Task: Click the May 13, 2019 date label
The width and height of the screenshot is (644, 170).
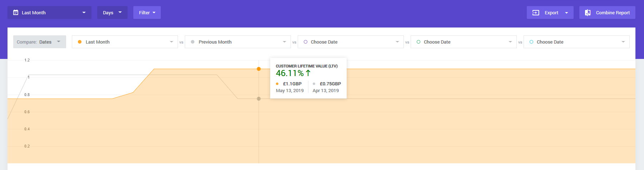Action: tap(290, 91)
